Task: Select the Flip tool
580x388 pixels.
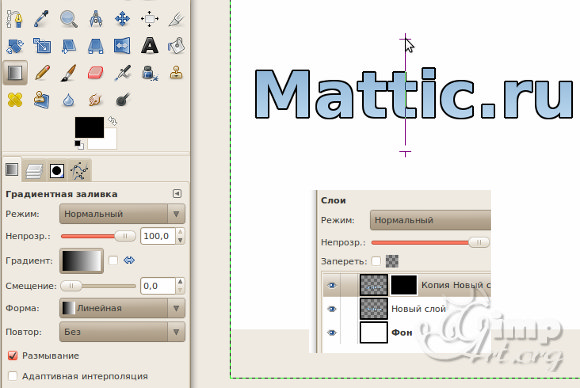Action: coord(122,46)
